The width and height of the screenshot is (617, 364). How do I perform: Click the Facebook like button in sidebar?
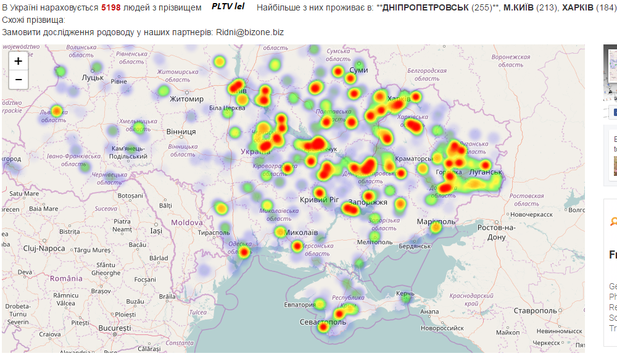point(613,113)
